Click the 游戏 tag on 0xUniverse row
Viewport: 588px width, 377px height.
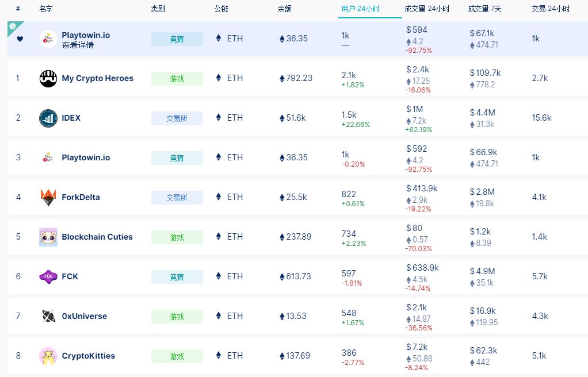point(177,317)
